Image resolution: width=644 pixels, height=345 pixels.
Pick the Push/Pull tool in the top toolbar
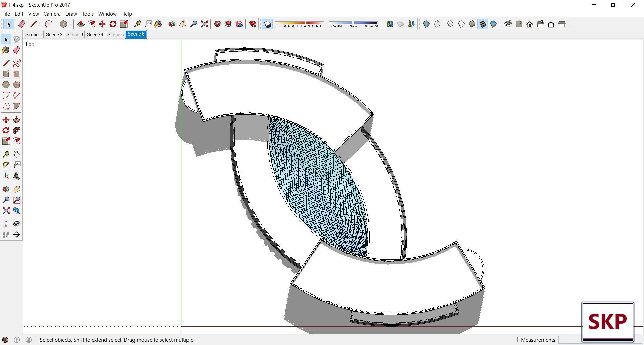tap(80, 24)
